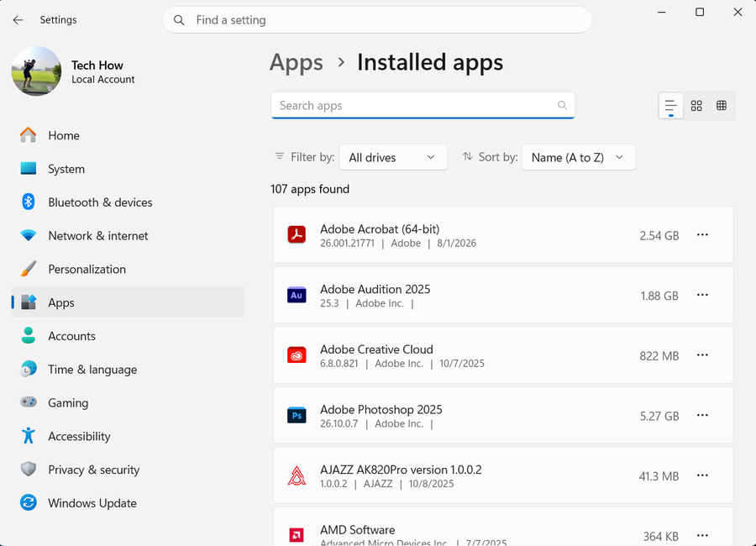Click the Windows Update sync icon
The image size is (756, 546).
click(29, 502)
